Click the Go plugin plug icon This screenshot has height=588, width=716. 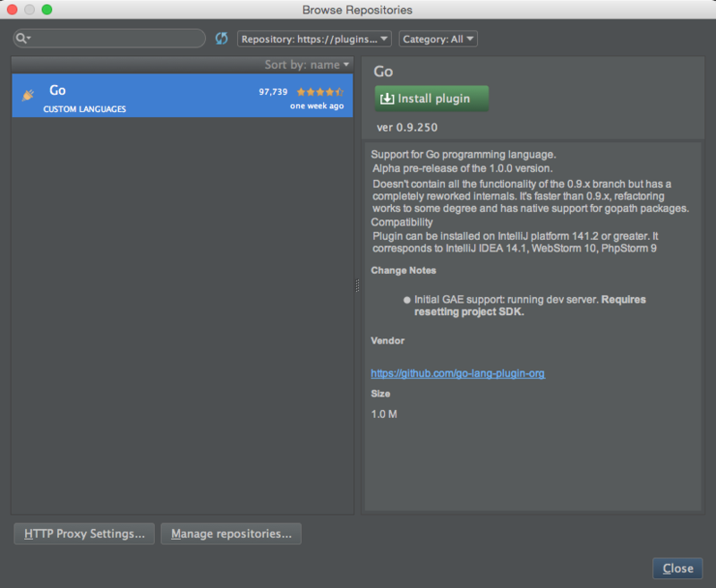(28, 95)
